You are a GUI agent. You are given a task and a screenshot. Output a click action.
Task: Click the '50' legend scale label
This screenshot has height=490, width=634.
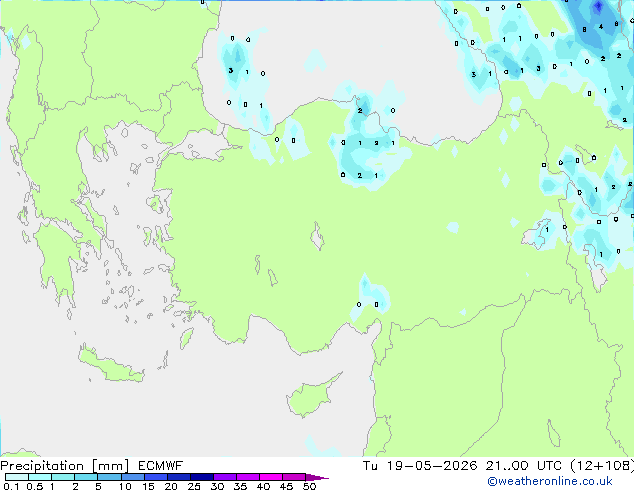coord(310,486)
